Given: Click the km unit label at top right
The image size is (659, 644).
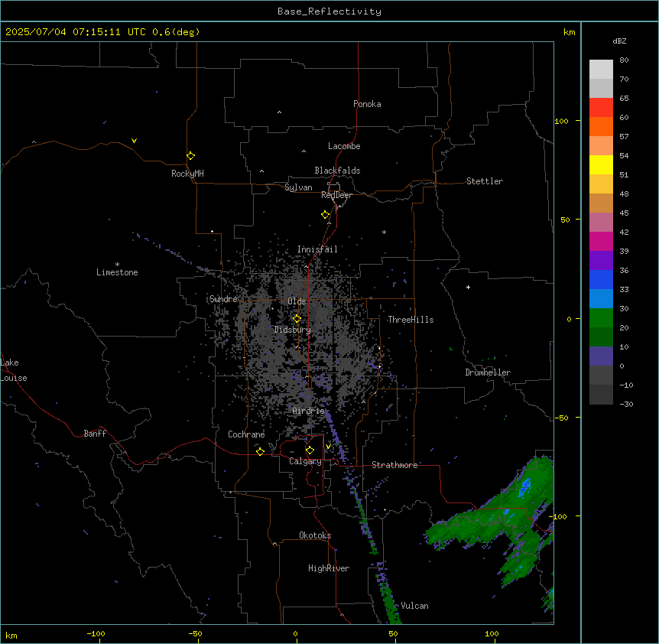Looking at the screenshot, I should [x=569, y=32].
